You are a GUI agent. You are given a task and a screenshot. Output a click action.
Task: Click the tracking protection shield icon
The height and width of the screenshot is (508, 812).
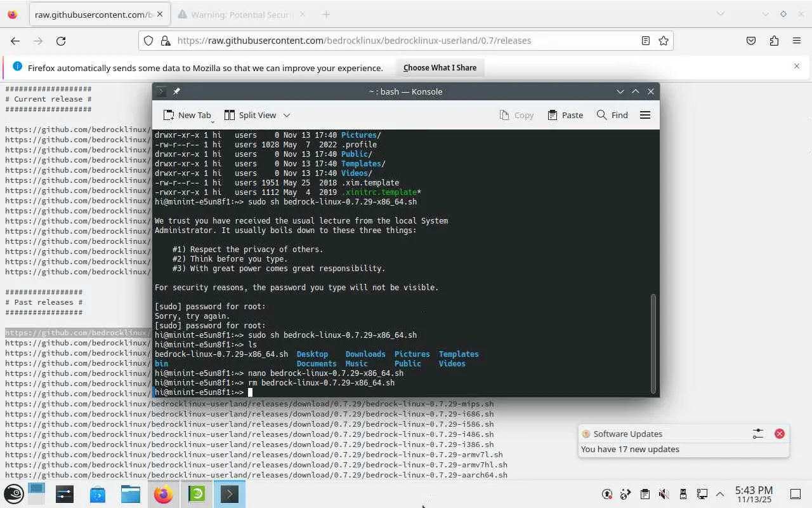pos(148,41)
